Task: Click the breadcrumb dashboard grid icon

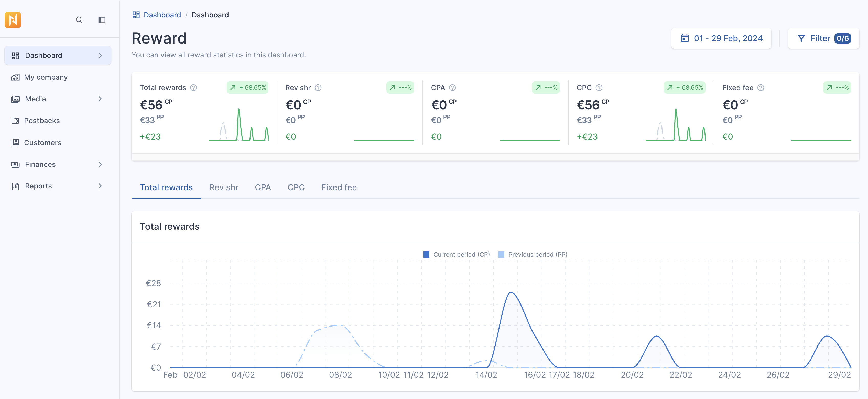Action: [x=136, y=15]
